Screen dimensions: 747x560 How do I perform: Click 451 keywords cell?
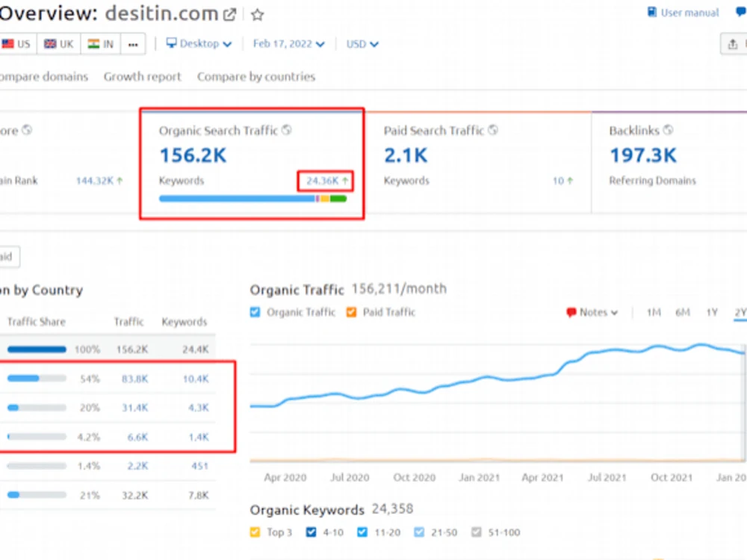point(200,466)
